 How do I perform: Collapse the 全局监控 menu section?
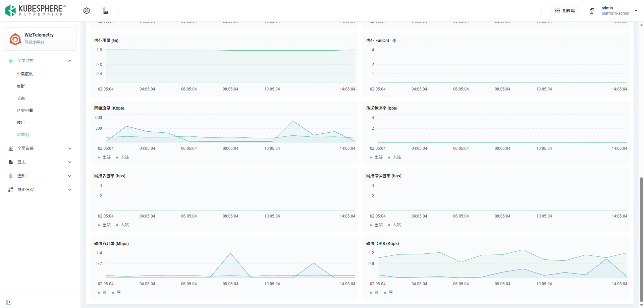click(70, 61)
